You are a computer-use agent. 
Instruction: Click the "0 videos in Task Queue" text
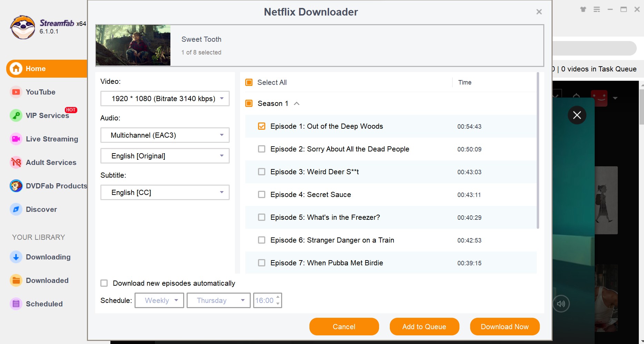click(599, 69)
